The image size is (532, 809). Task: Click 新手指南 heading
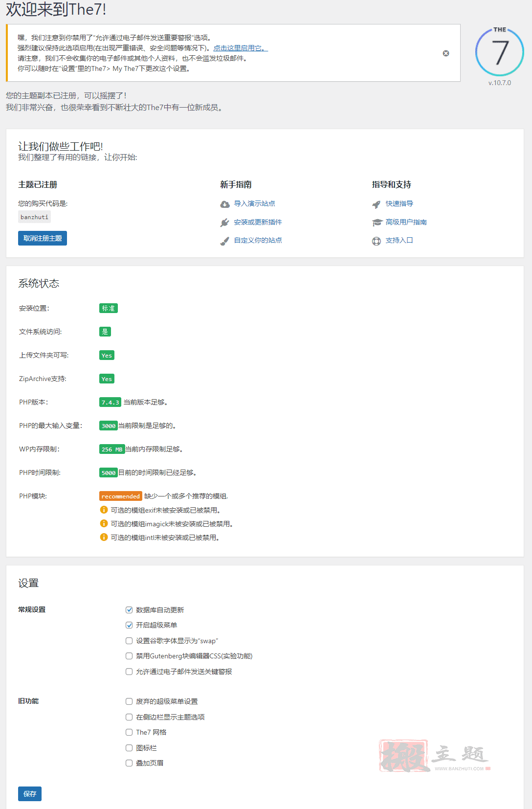point(236,184)
